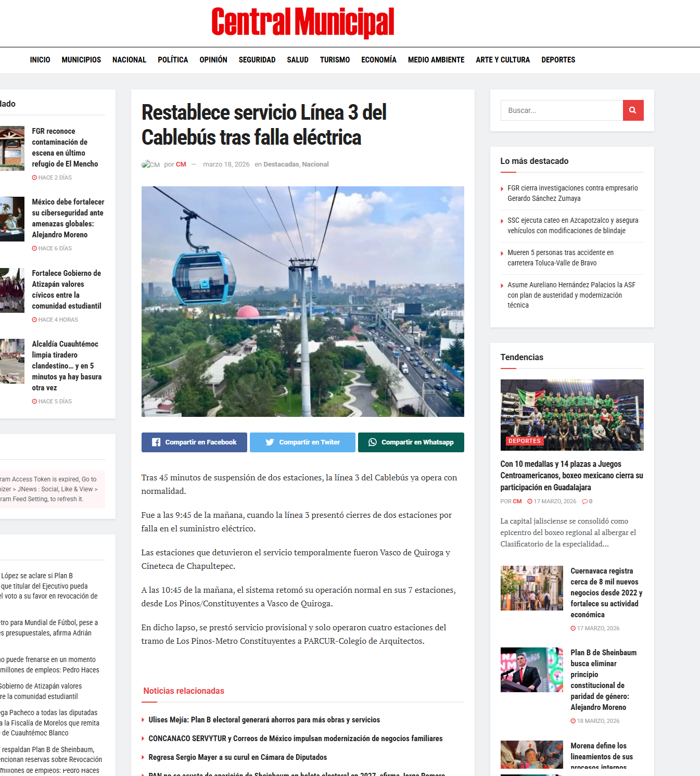The width and height of the screenshot is (700, 776).
Task: Open México debe fortalecer ciberseguridad headline
Action: [x=68, y=219]
